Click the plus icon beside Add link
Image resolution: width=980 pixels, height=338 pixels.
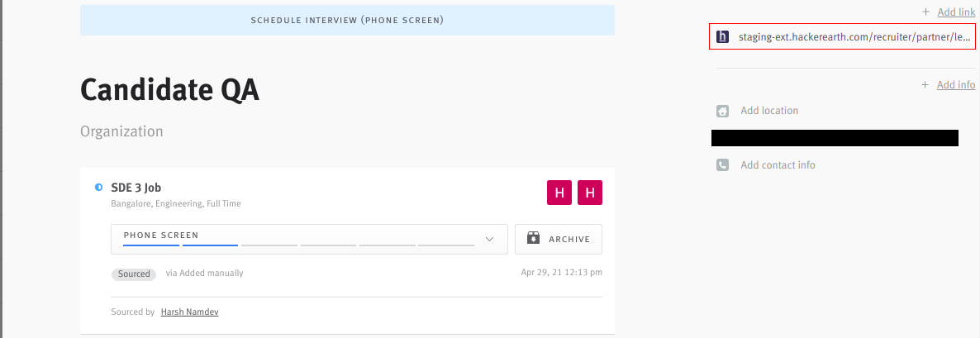[x=925, y=12]
